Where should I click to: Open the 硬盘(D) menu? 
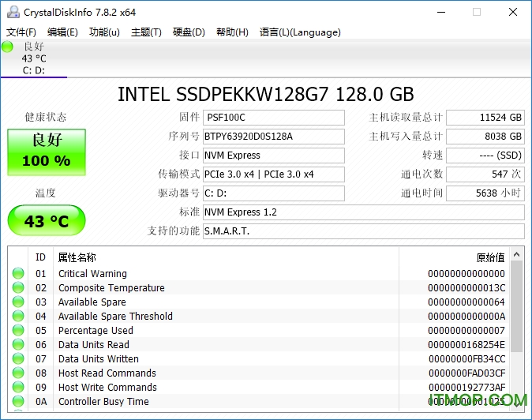tap(189, 32)
